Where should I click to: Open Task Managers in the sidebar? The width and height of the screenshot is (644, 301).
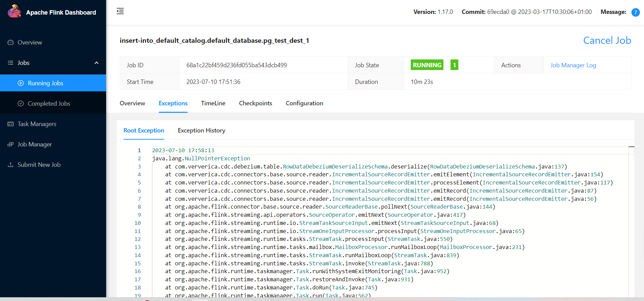tap(53, 124)
